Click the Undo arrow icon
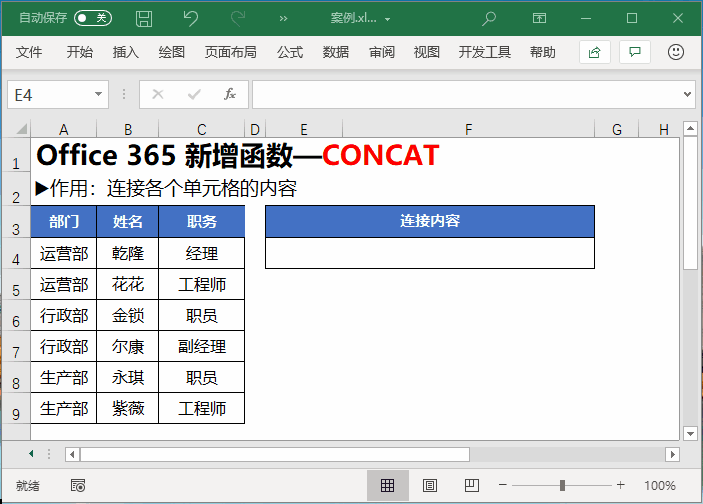The width and height of the screenshot is (703, 504). pos(191,18)
